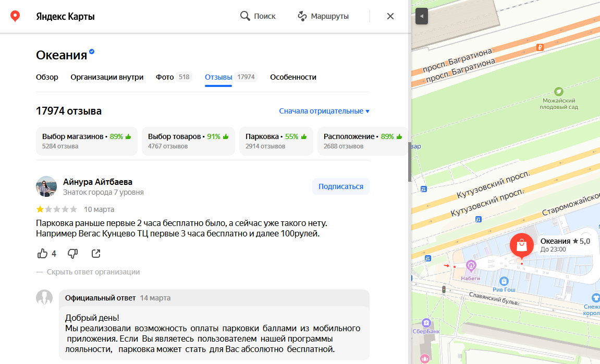The height and width of the screenshot is (364, 600).
Task: Open Айнура Айтбаева's profile avatar
Action: [46, 186]
